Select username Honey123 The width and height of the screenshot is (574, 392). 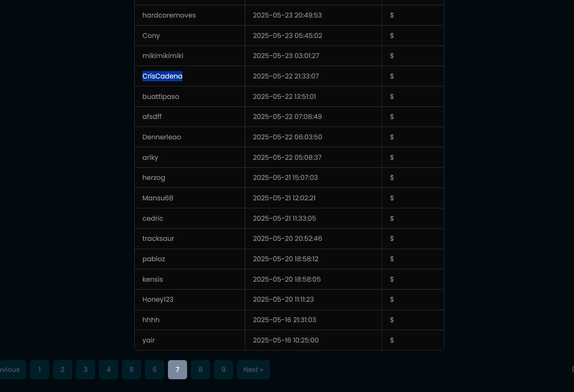pyautogui.click(x=158, y=300)
